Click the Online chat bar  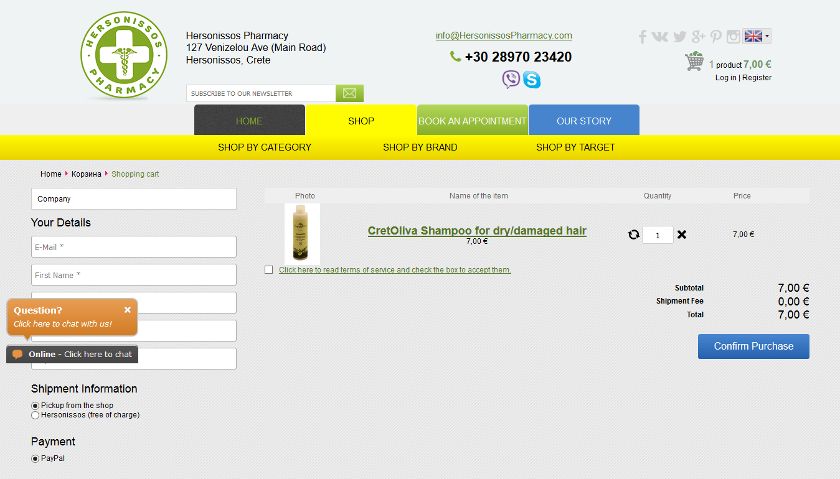click(x=72, y=354)
